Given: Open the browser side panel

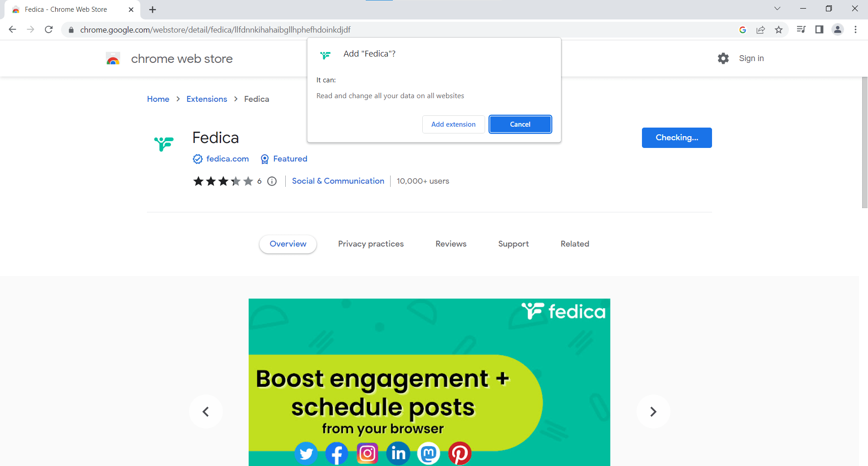Looking at the screenshot, I should pyautogui.click(x=819, y=29).
